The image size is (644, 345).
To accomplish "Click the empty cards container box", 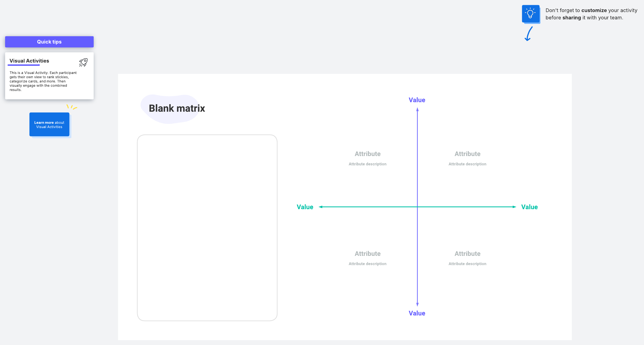I will 207,228.
